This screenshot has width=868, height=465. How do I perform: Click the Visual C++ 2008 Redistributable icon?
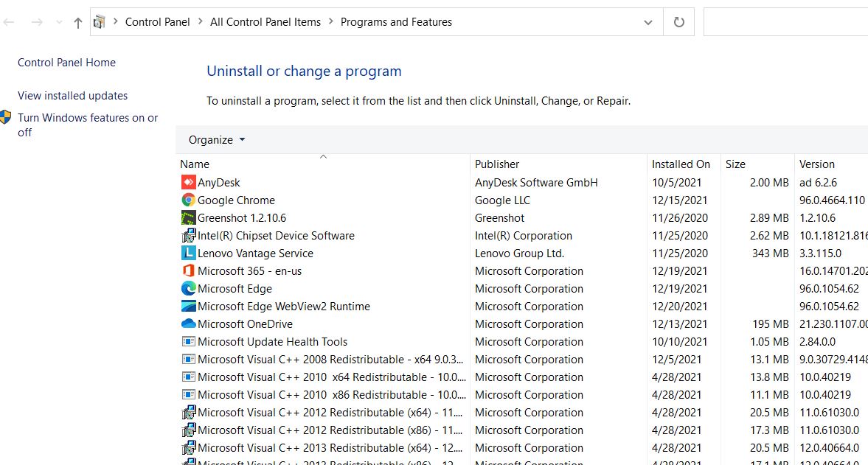[x=188, y=359]
